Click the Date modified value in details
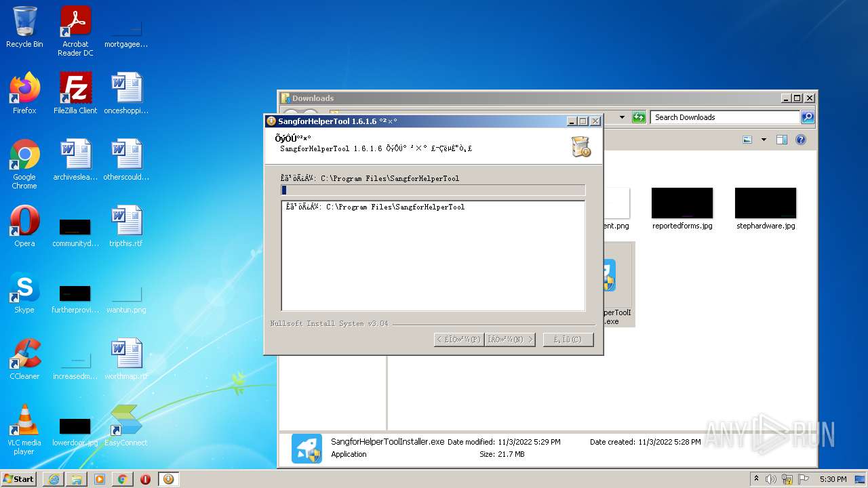868x488 pixels. click(529, 442)
